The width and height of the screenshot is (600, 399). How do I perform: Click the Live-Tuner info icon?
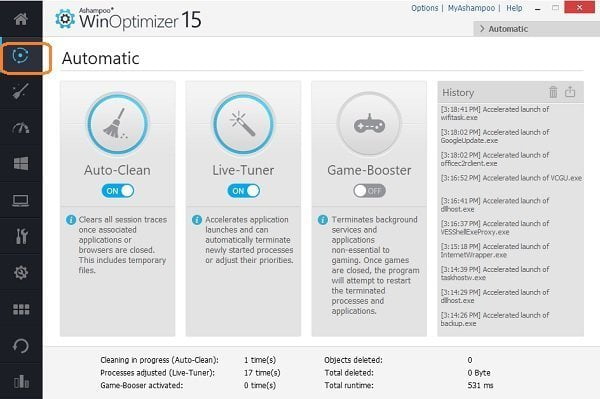pos(197,220)
